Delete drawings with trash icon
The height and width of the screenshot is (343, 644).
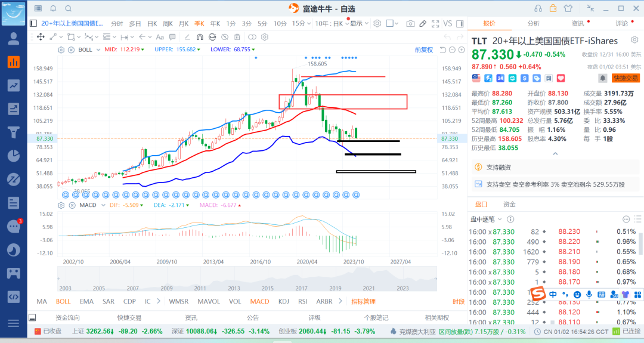click(x=237, y=37)
